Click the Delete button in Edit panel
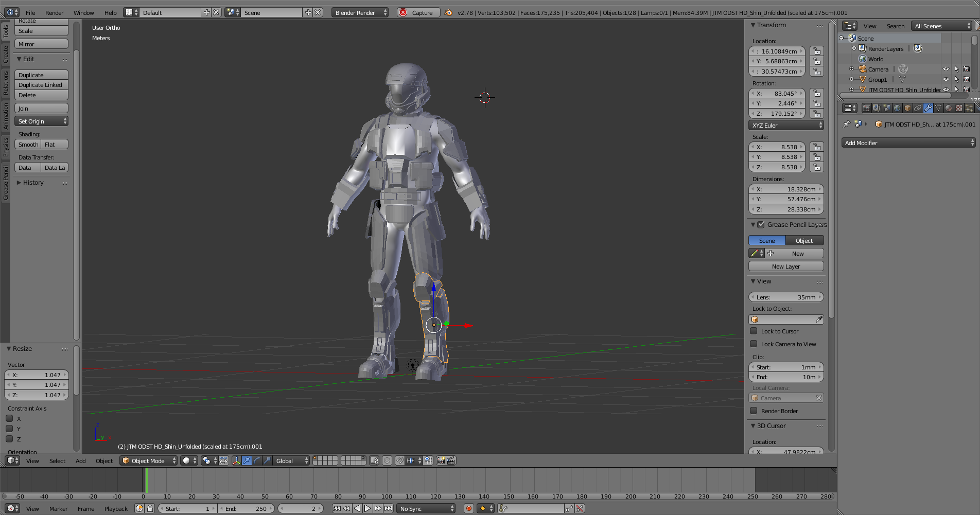This screenshot has width=980, height=515. point(41,95)
